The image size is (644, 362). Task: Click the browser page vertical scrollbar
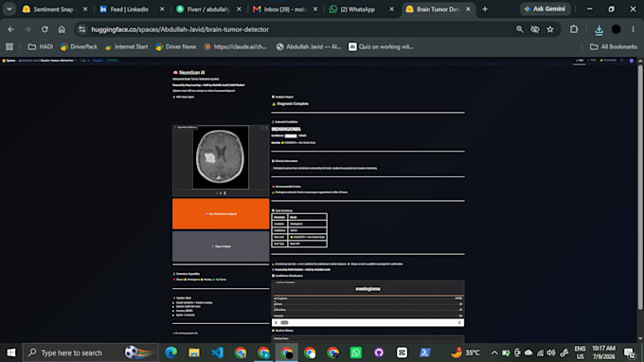(x=640, y=187)
